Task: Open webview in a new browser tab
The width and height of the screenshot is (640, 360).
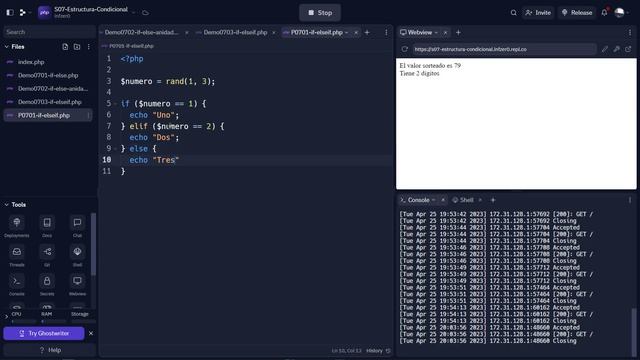Action: pos(628,49)
